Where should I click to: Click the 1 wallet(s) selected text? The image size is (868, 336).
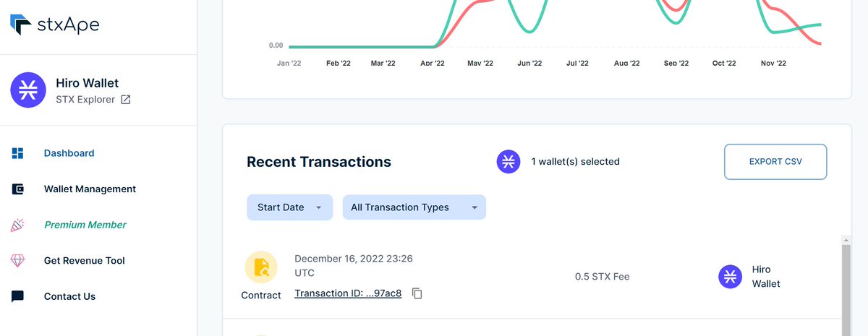(575, 162)
